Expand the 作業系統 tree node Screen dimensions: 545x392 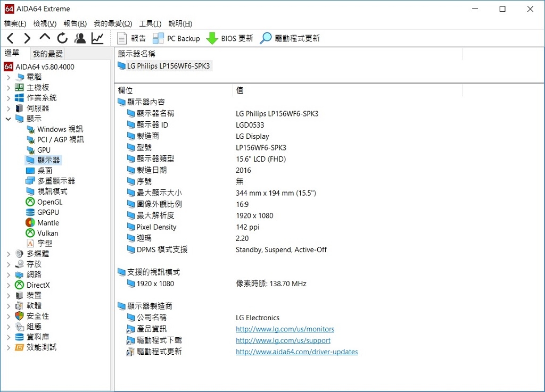[x=9, y=98]
